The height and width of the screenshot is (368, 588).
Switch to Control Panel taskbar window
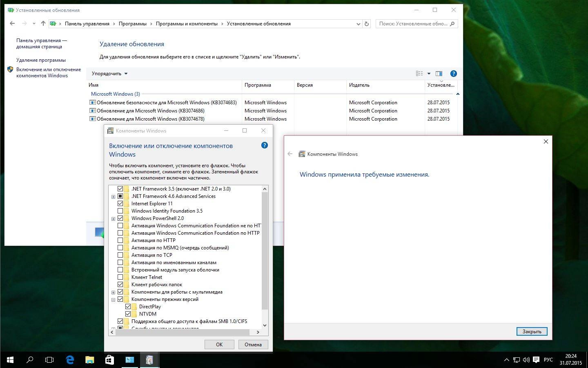tap(129, 360)
